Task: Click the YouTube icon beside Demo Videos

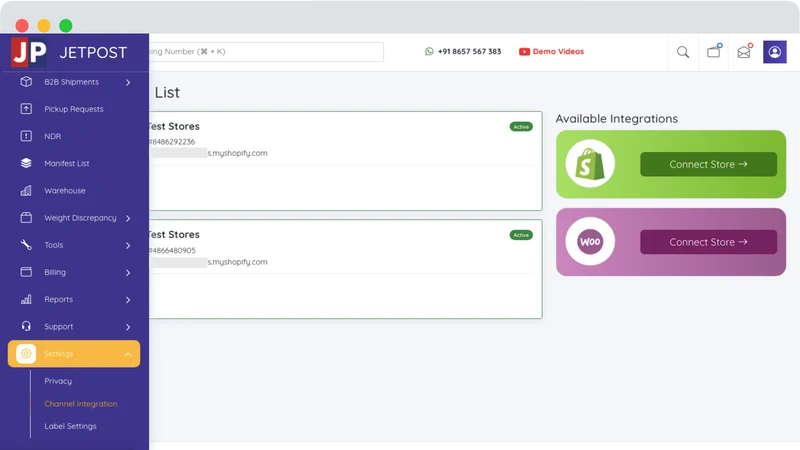Action: coord(524,52)
